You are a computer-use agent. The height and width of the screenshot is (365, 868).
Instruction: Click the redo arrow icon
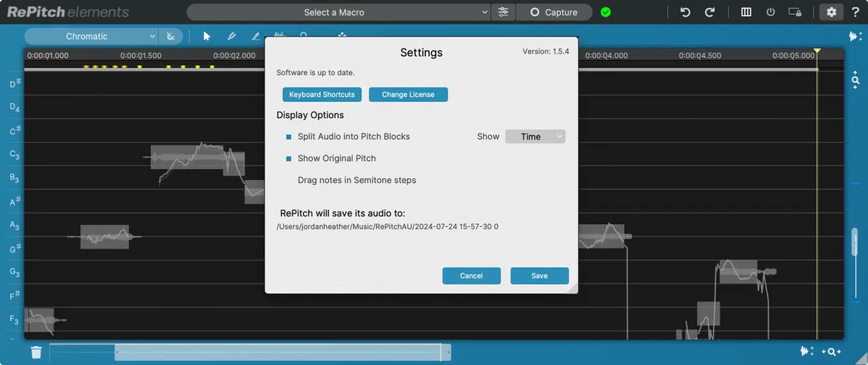coord(710,12)
